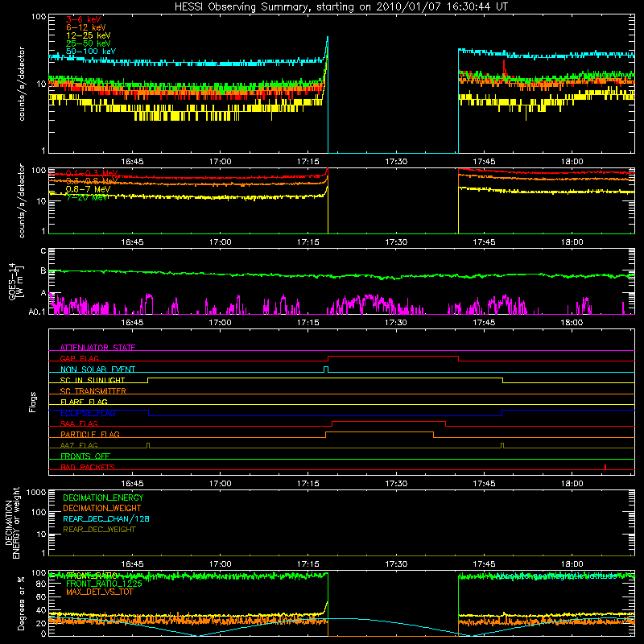Click the 12-25 keV legend entry
Image resolution: width=644 pixels, height=644 pixels.
point(88,35)
